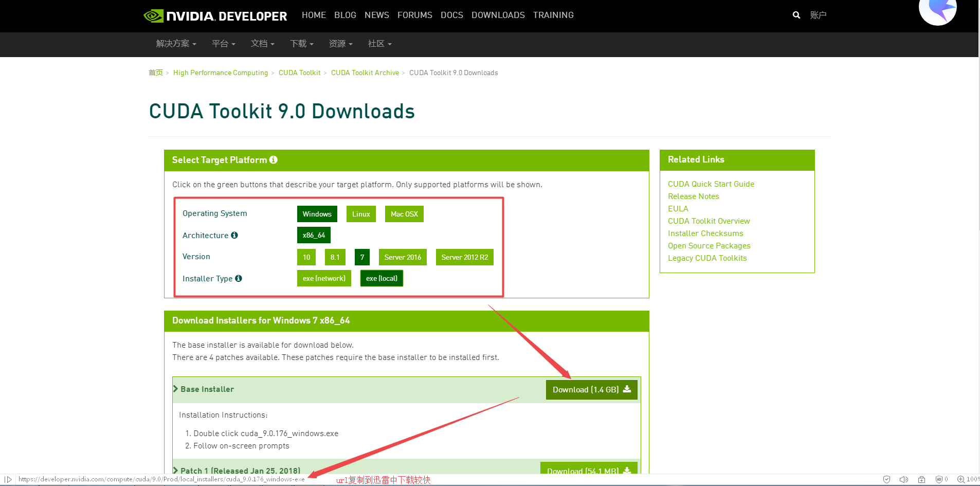The width and height of the screenshot is (980, 486).
Task: Choose version Server 2016
Action: coord(403,257)
